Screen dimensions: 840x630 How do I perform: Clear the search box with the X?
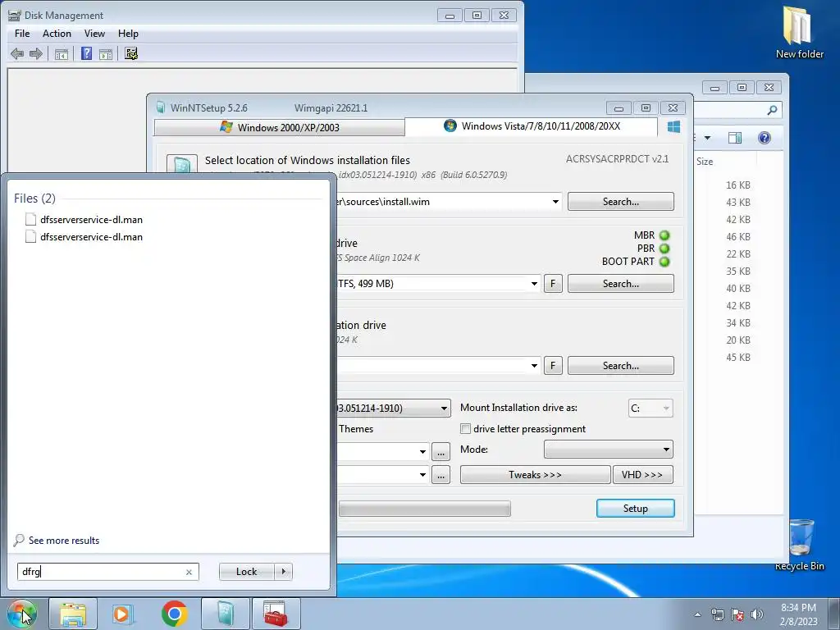click(x=189, y=572)
